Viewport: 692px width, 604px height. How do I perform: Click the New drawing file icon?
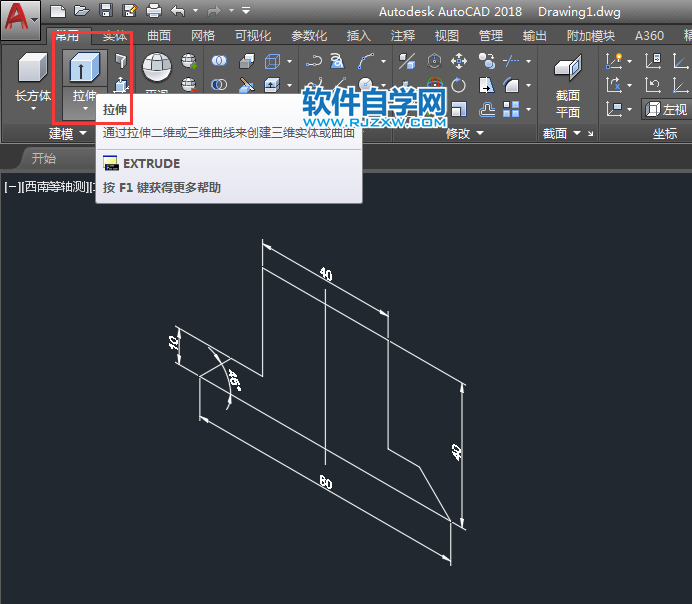[x=58, y=11]
